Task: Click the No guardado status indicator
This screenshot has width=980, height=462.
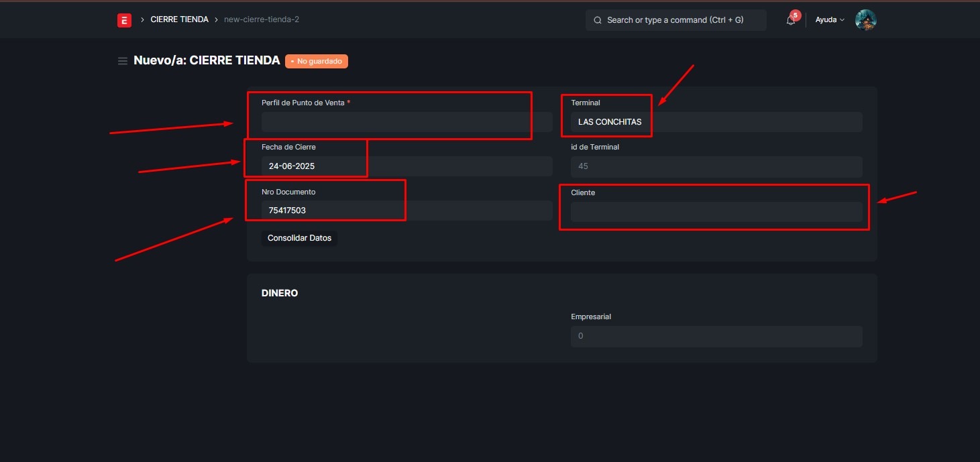Action: click(317, 61)
